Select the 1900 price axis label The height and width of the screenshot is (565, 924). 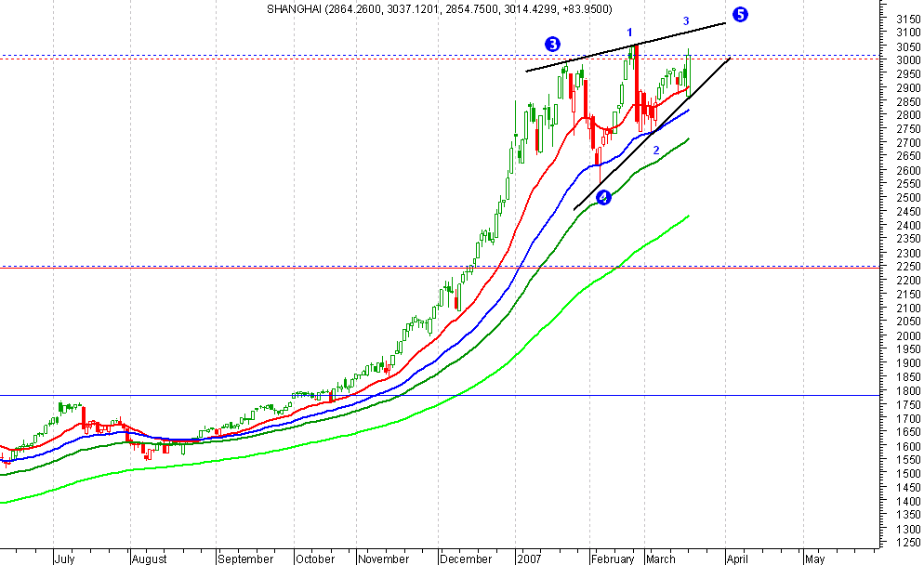point(908,363)
